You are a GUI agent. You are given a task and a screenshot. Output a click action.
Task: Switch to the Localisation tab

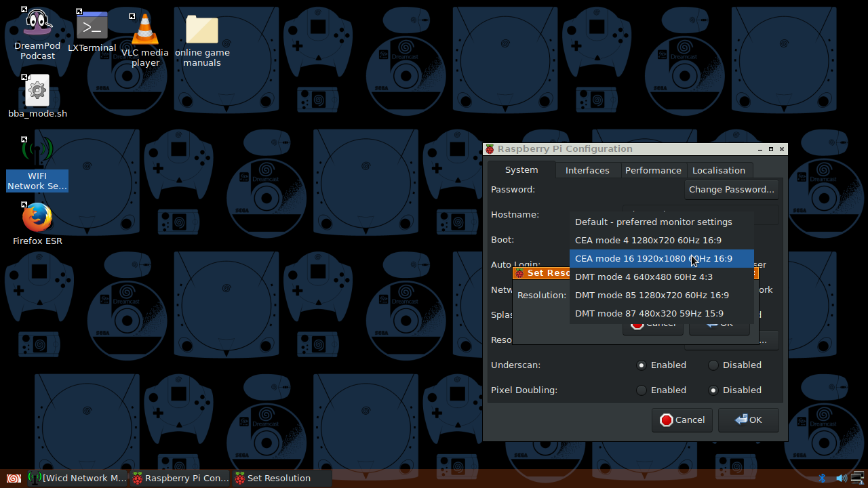point(719,170)
